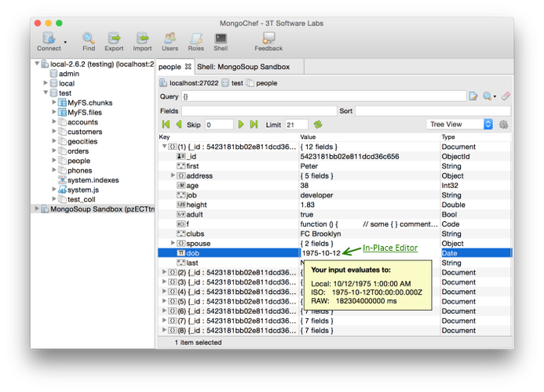The width and height of the screenshot is (544, 392).
Task: Click the Connect toolbar icon
Action: 49,42
